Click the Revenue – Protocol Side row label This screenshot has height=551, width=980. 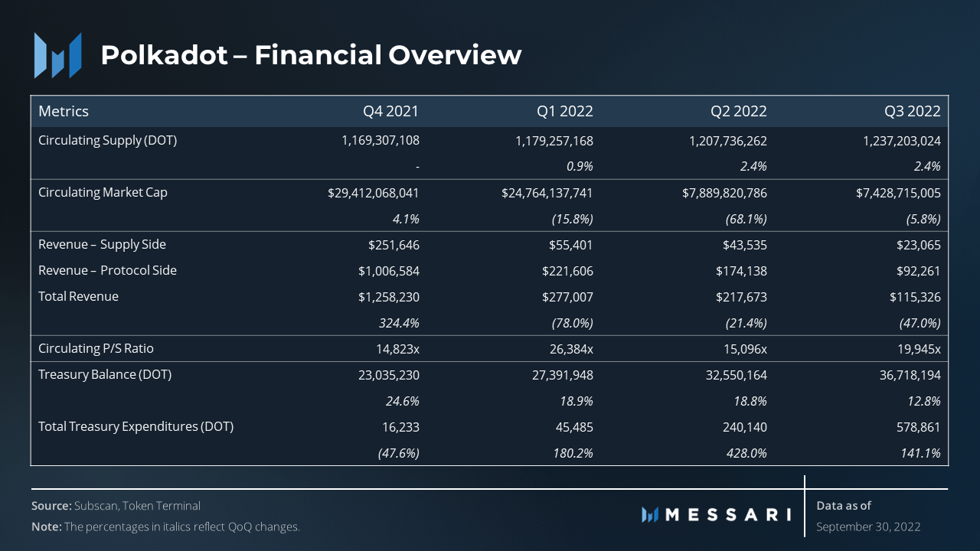(x=107, y=270)
